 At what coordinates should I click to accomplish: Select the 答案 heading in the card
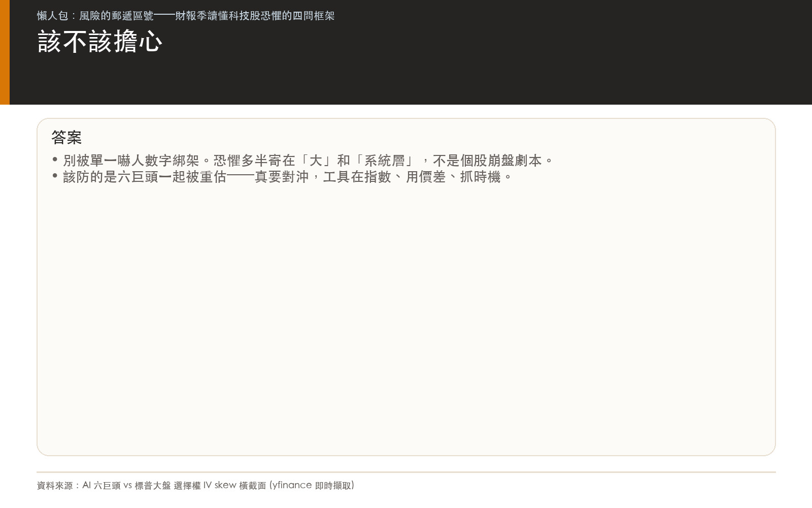[66, 137]
